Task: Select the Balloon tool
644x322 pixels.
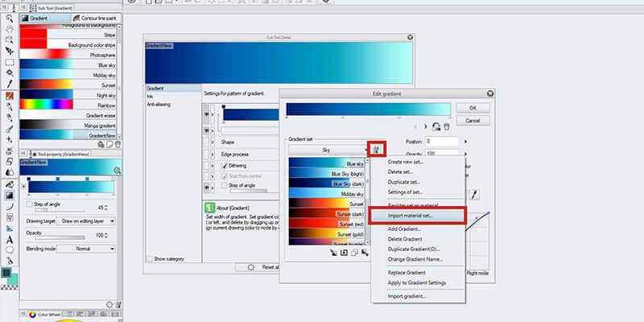Action: pyautogui.click(x=10, y=250)
